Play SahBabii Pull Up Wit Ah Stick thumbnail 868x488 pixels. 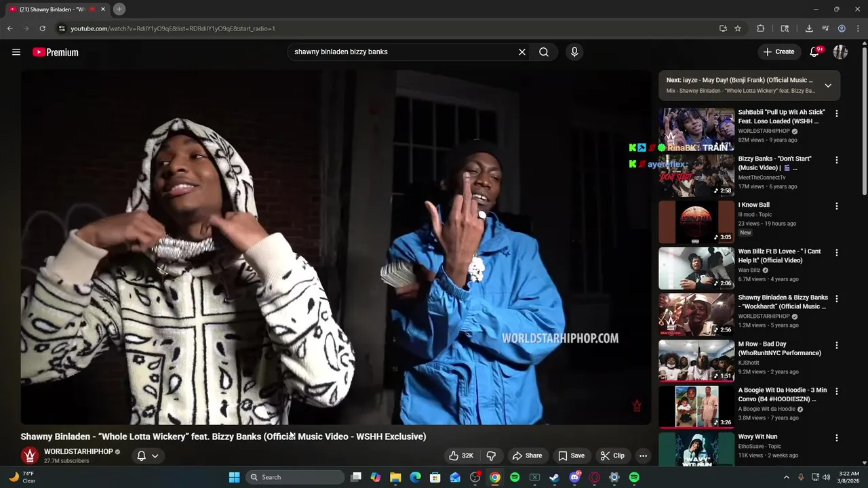coord(696,129)
